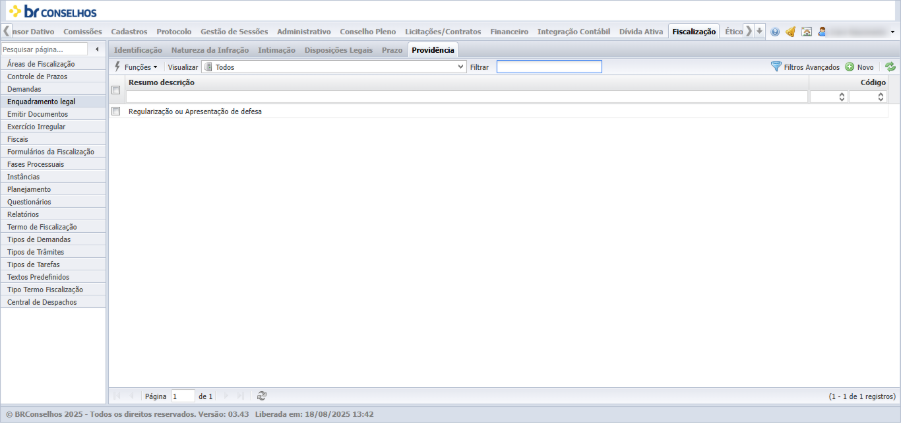Screen dimensions: 901x423
Task: Switch to the Disposições Legais tab
Action: click(338, 51)
